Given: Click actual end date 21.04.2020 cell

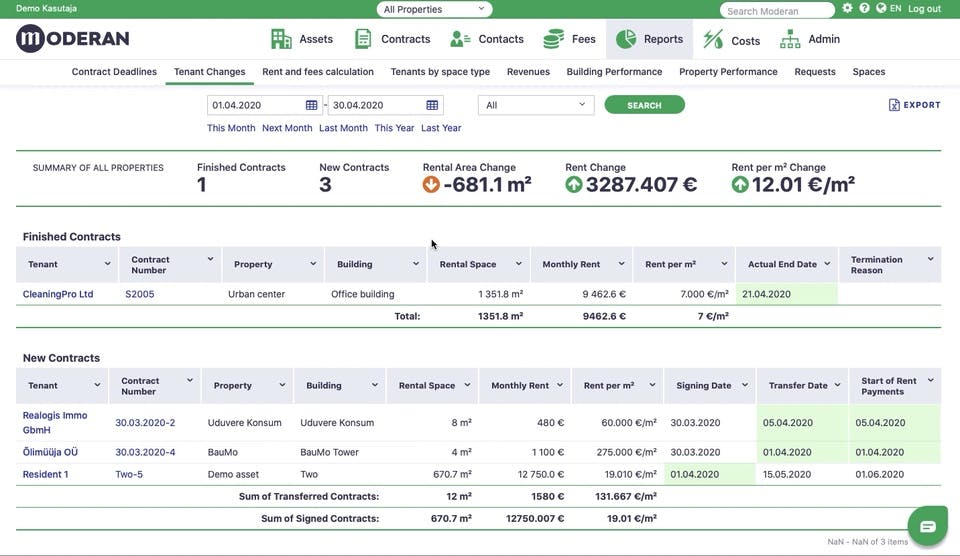Looking at the screenshot, I should pyautogui.click(x=787, y=294).
